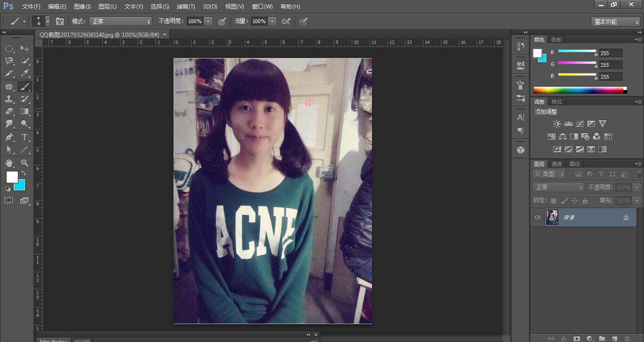
Task: Add a Brightness/Contrast adjustment
Action: coord(557,124)
